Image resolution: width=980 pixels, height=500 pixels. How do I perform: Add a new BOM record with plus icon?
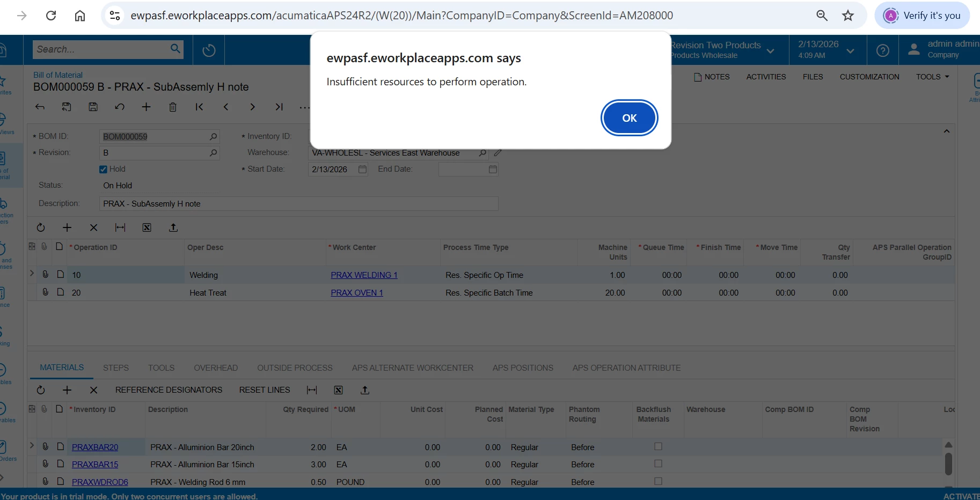[146, 107]
